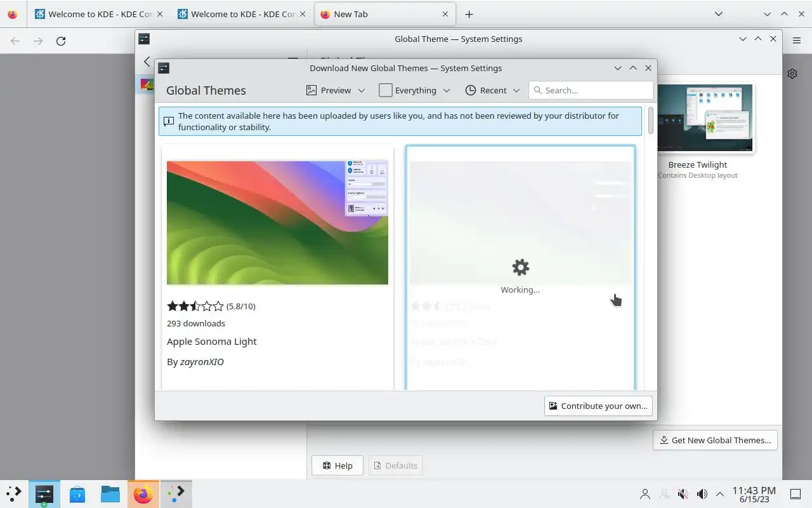Click the Firefox taskbar icon
812x508 pixels.
coord(143,493)
